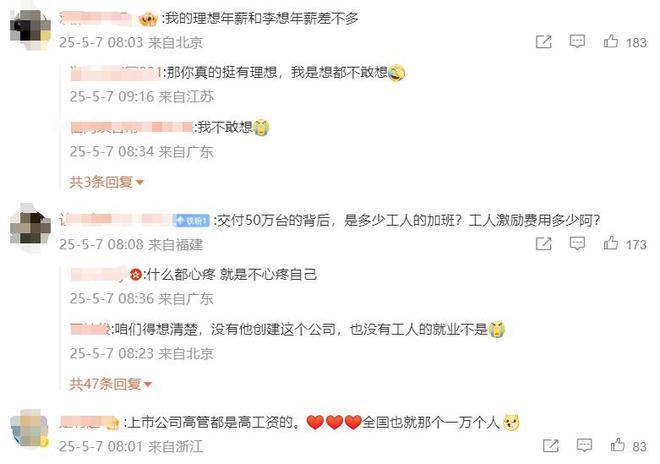Screen dimensions: 660x464
Task: Share the 08:08 Fujian comment
Action: pyautogui.click(x=543, y=243)
